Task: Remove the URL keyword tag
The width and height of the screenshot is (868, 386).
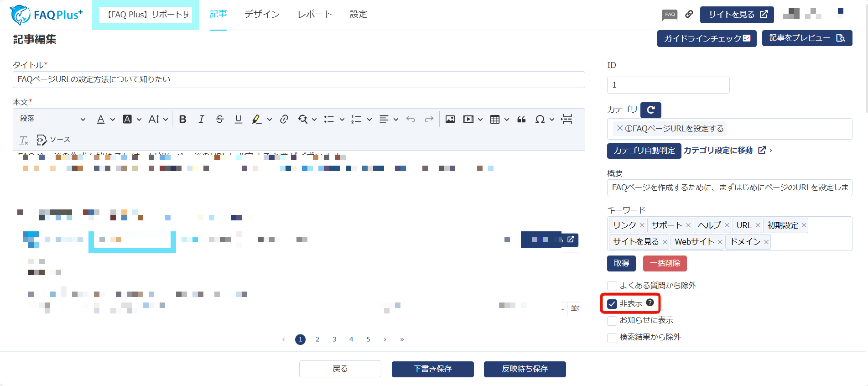Action: click(758, 225)
